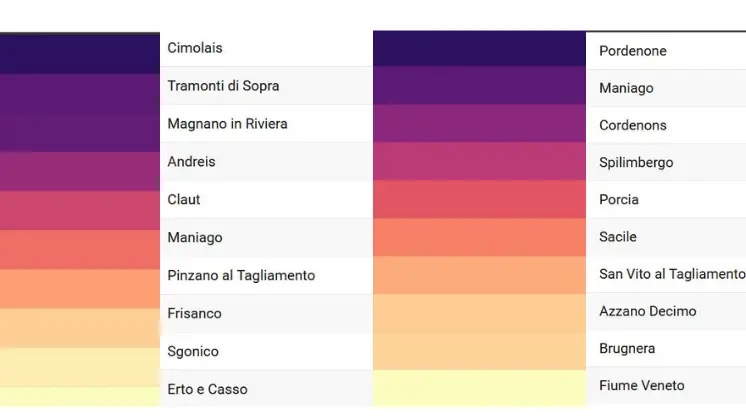Image resolution: width=746 pixels, height=420 pixels.
Task: Click the Erto e Casso label
Action: 207,390
